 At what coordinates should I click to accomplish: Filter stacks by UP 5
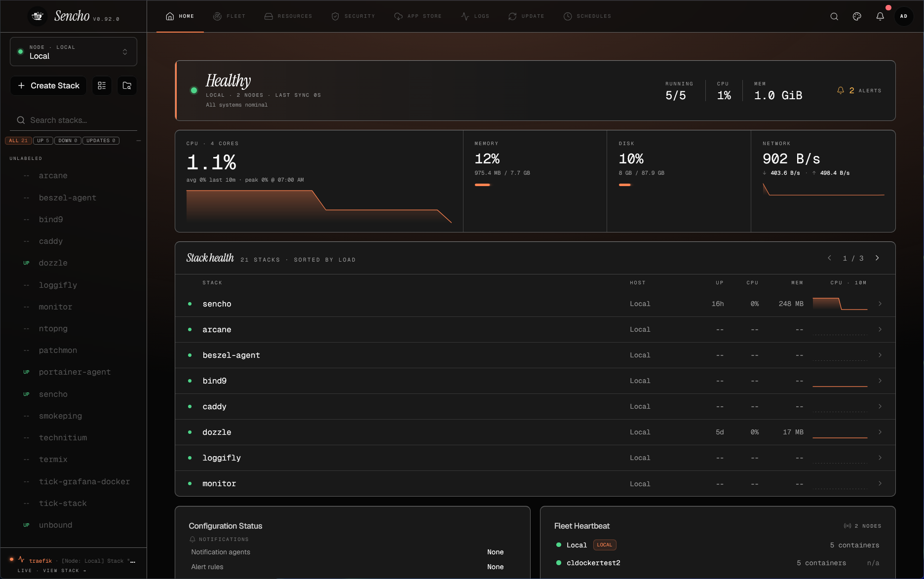pyautogui.click(x=43, y=141)
